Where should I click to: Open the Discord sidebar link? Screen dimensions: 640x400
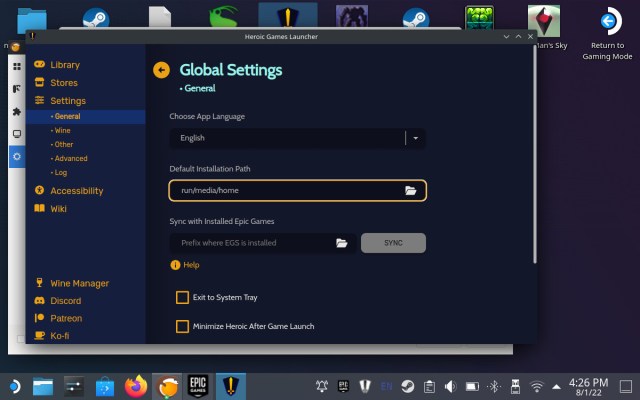tap(58, 301)
